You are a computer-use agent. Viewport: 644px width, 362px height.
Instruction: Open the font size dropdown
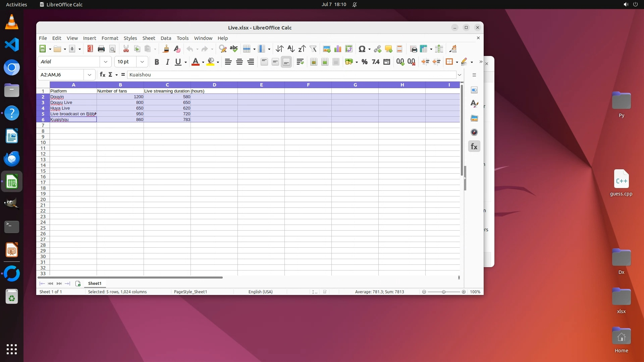coord(142,62)
